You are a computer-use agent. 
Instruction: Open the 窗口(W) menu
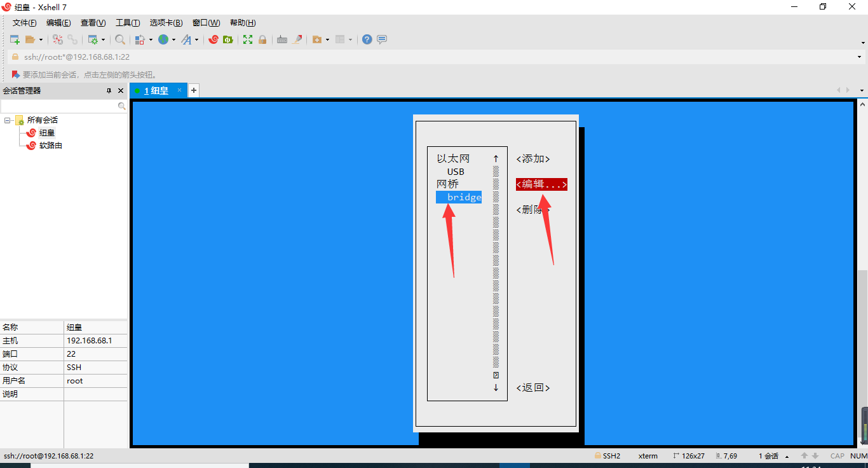point(207,23)
